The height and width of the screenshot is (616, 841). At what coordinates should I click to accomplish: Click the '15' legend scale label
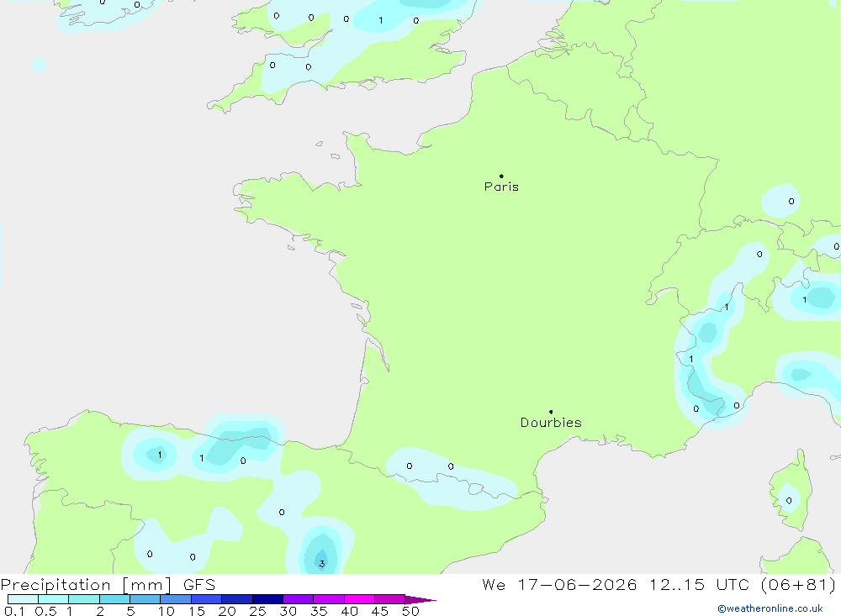point(197,611)
